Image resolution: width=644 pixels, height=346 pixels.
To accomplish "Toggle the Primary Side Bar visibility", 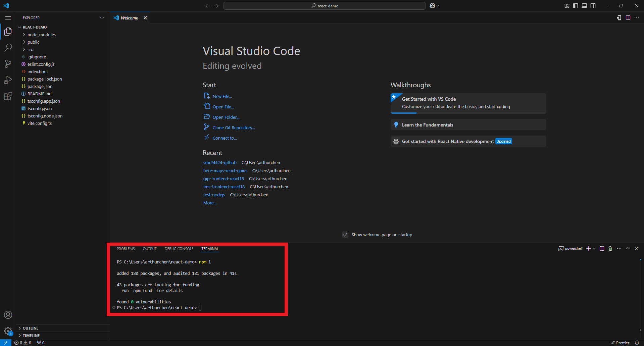I will 576,6.
